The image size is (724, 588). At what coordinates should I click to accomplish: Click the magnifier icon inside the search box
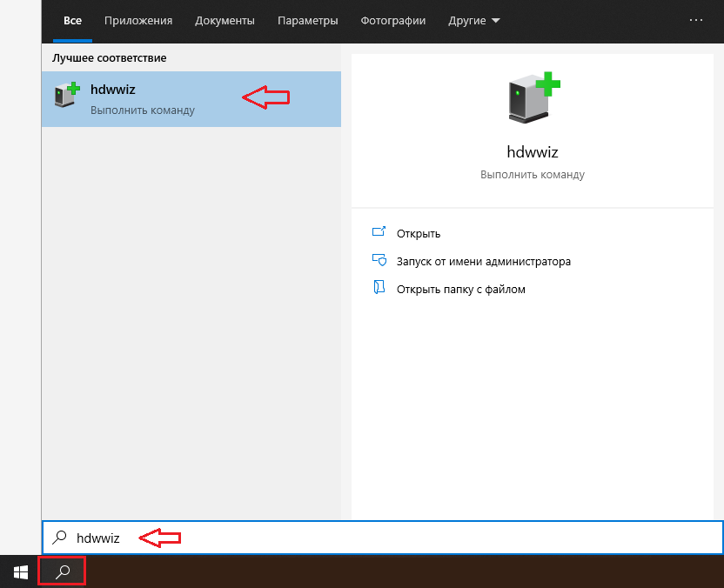click(x=60, y=538)
